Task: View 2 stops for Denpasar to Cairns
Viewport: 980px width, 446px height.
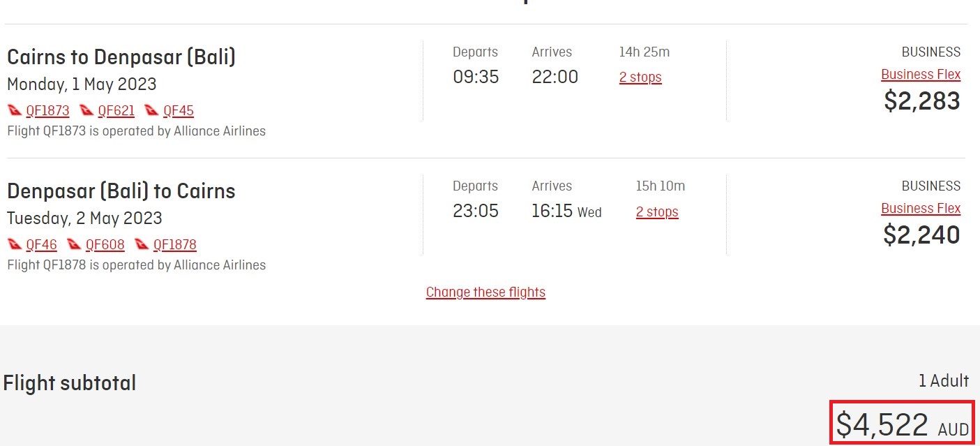Action: click(x=657, y=211)
